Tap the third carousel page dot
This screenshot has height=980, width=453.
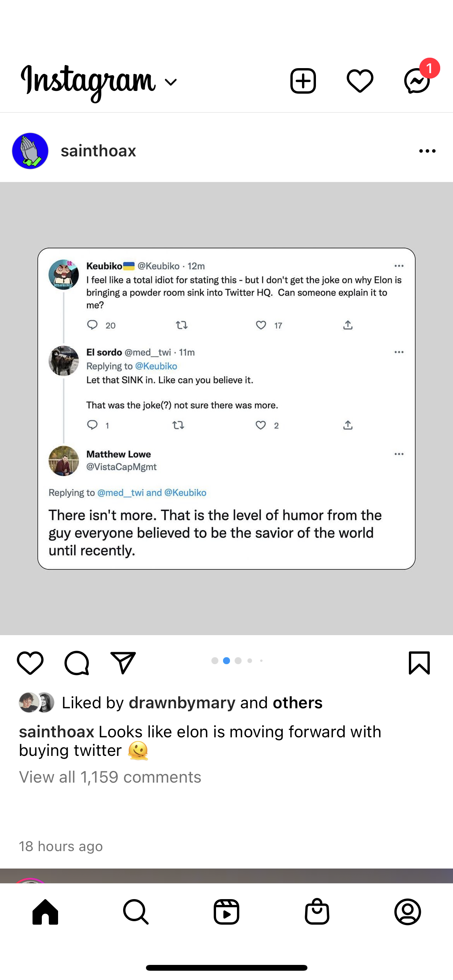pyautogui.click(x=238, y=661)
